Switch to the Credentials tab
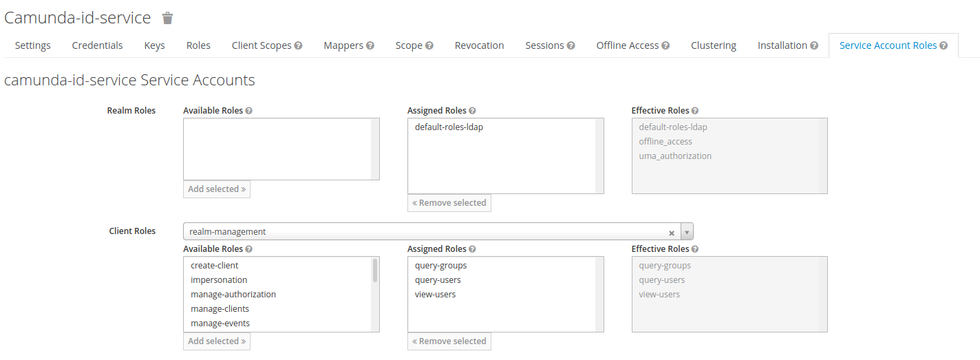Screen dimensions: 980x360 click(97, 45)
